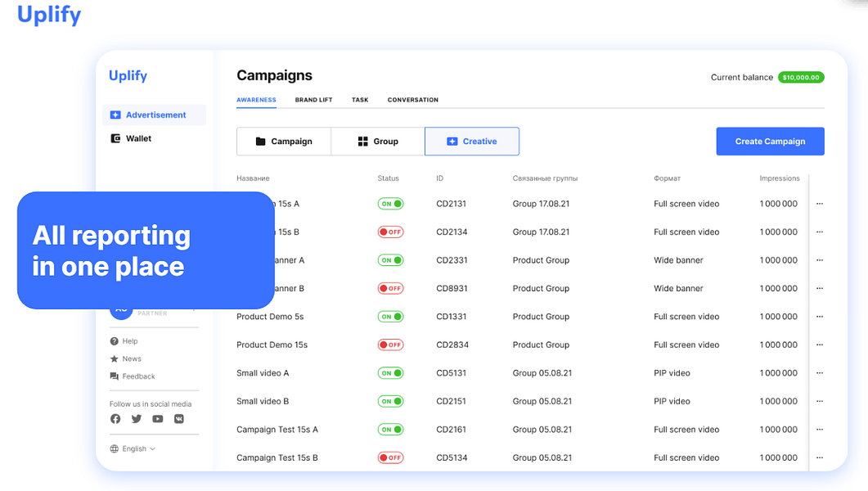
Task: Open more options for CD8931 row
Action: 819,288
